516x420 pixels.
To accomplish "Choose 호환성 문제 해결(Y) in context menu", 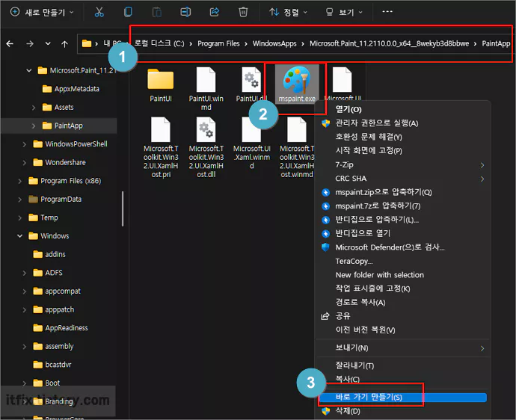I will pyautogui.click(x=402, y=137).
